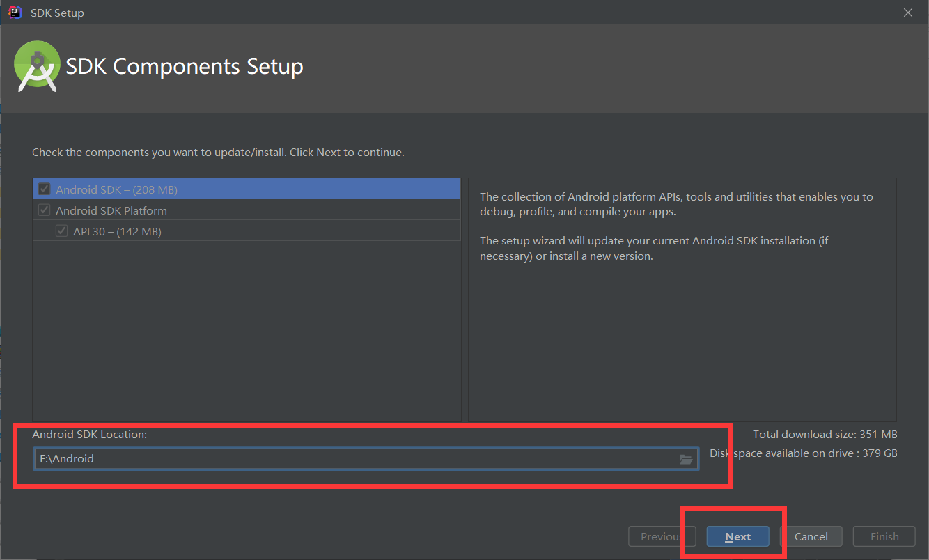Click the IntelliJ icon in the title bar
Viewport: 929px width, 560px height.
click(15, 12)
